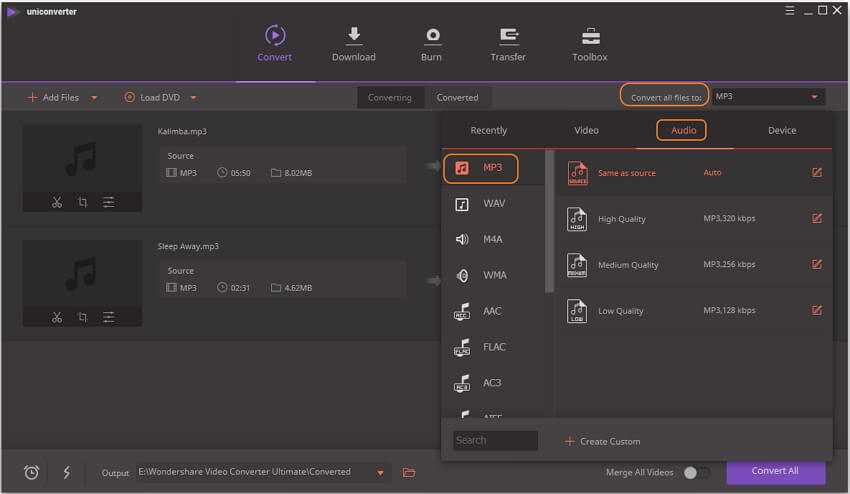Expand the Add Files dropdown arrow
The width and height of the screenshot is (850, 494).
tap(95, 98)
